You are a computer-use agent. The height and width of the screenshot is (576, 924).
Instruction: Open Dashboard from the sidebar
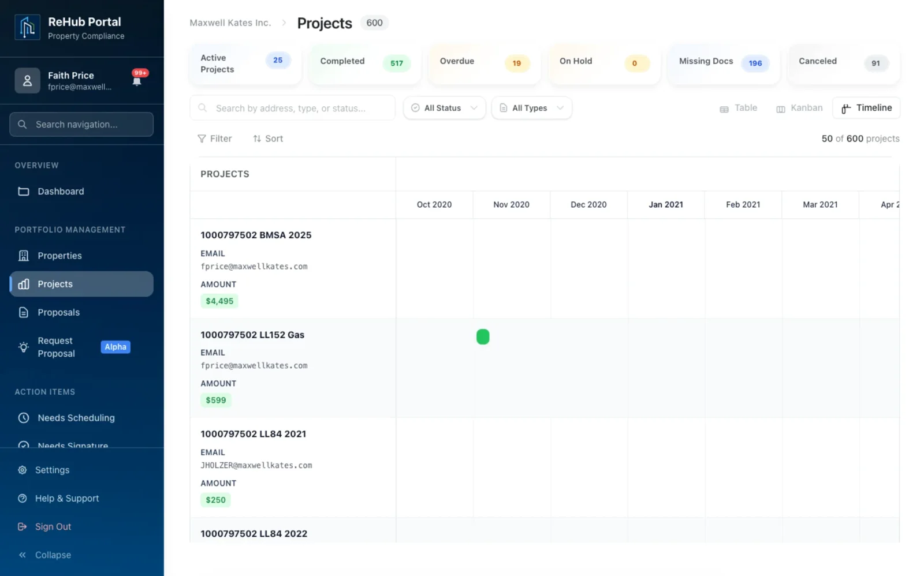[81, 192]
